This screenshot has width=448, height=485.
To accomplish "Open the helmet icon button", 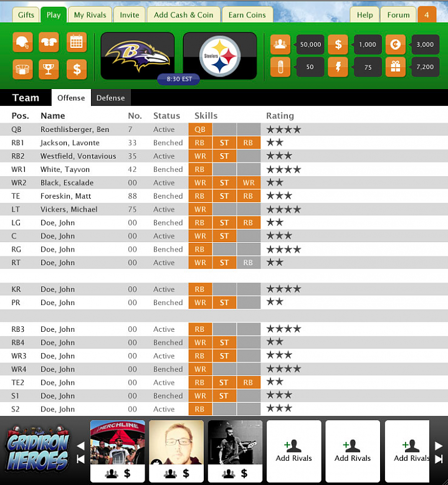I will [22, 42].
